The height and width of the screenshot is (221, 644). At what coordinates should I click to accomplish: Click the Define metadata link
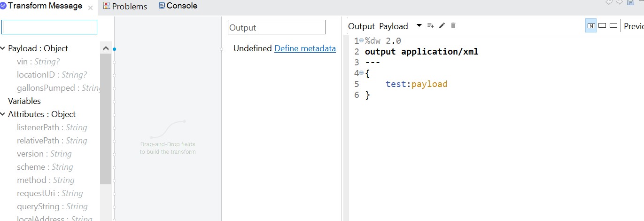point(305,48)
